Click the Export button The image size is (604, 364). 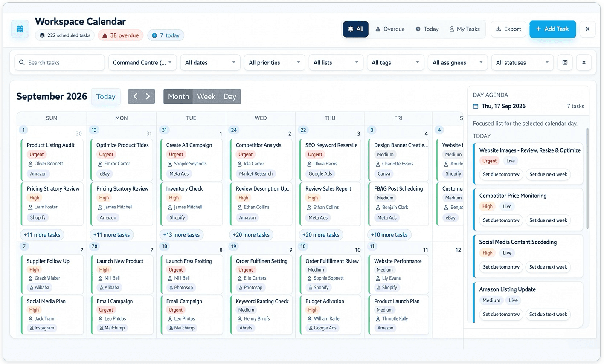click(x=508, y=29)
